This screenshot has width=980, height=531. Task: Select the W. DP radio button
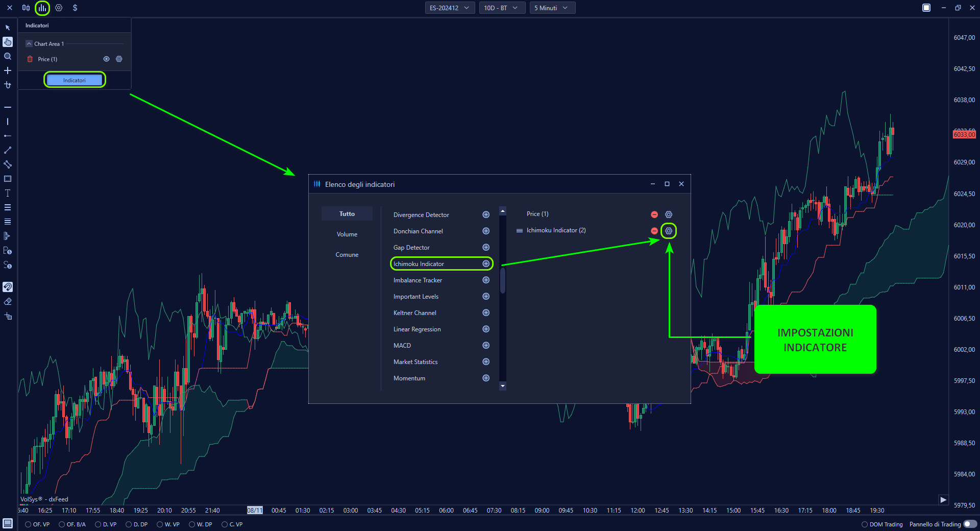(192, 524)
